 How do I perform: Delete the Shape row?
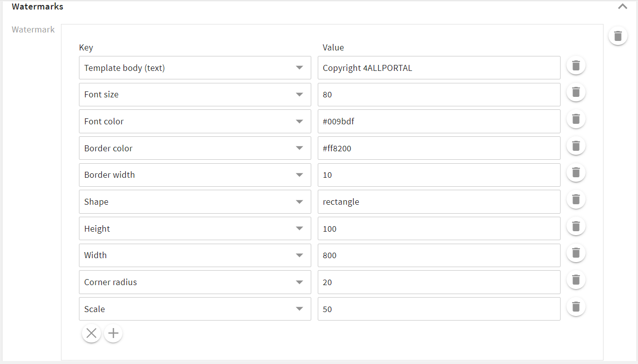pos(576,200)
